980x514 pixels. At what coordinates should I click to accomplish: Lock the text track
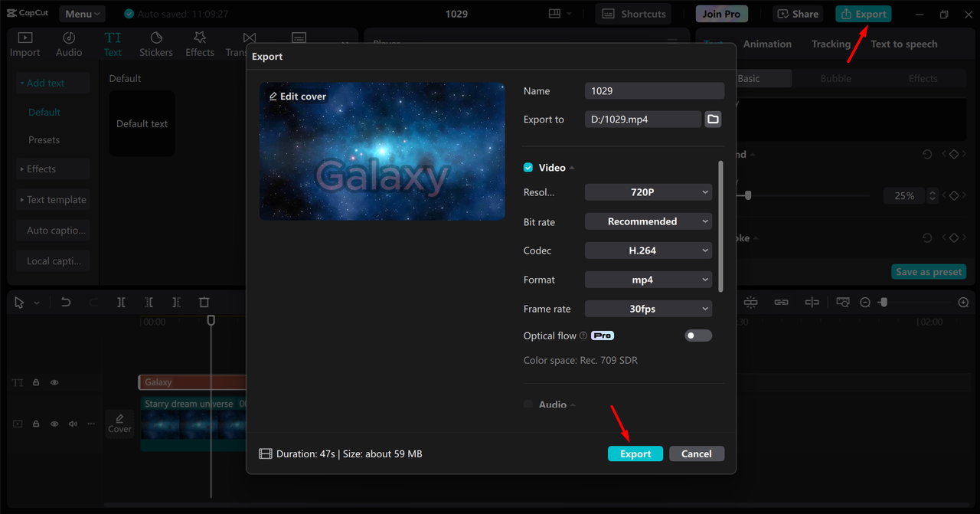click(x=36, y=382)
